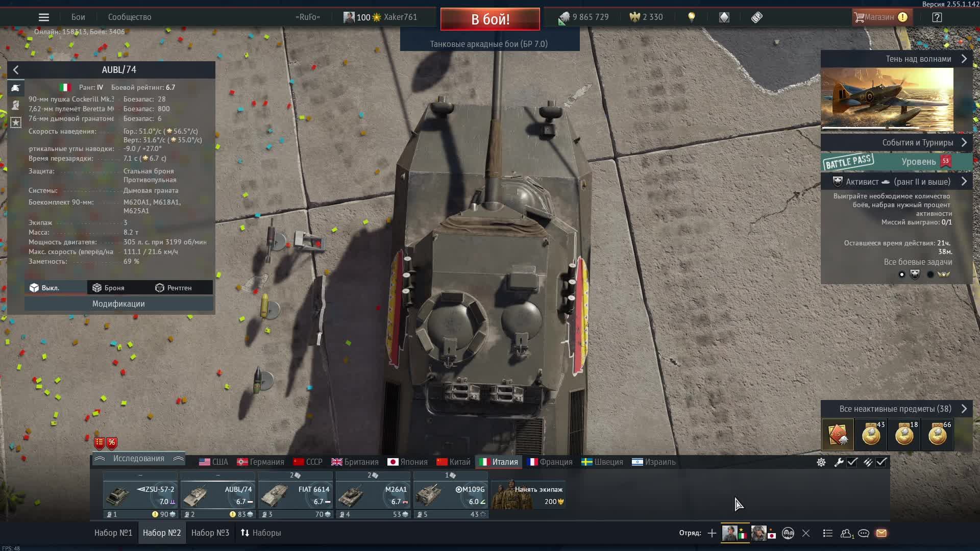
Task: Click the gold winged special task icon
Action: (944, 274)
